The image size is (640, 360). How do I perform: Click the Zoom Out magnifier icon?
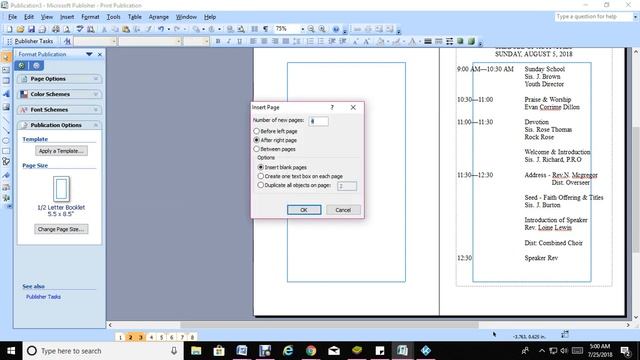(311, 29)
